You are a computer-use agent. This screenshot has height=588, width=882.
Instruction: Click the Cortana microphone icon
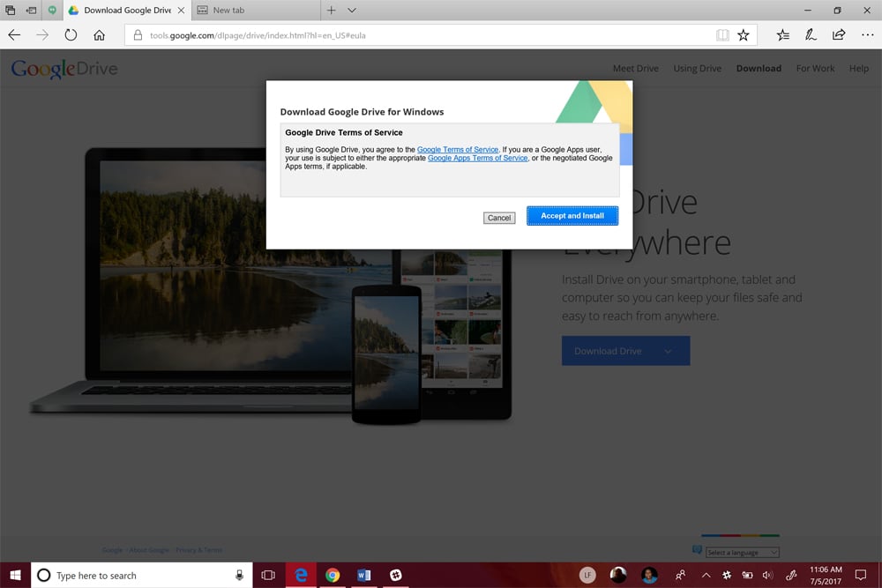pos(239,575)
